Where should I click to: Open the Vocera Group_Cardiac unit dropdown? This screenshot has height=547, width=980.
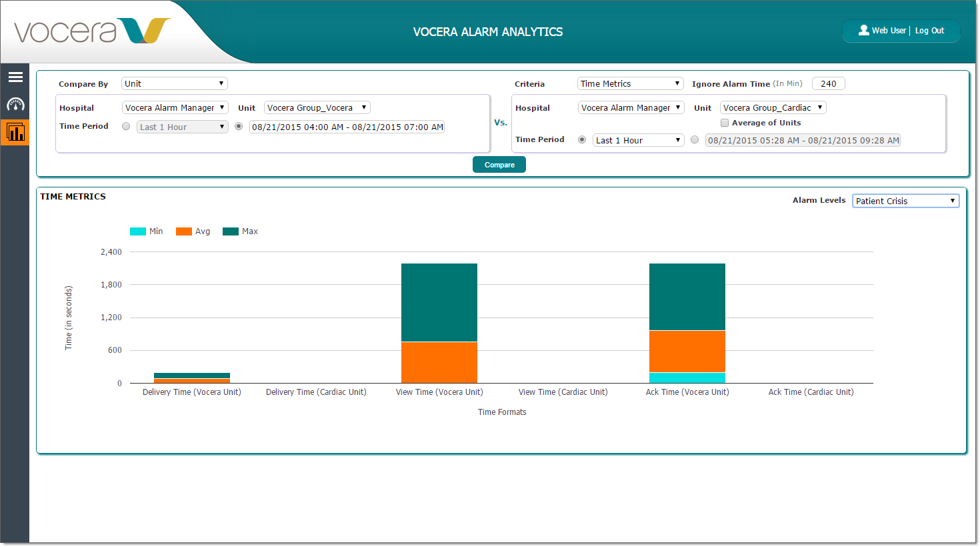pyautogui.click(x=773, y=107)
